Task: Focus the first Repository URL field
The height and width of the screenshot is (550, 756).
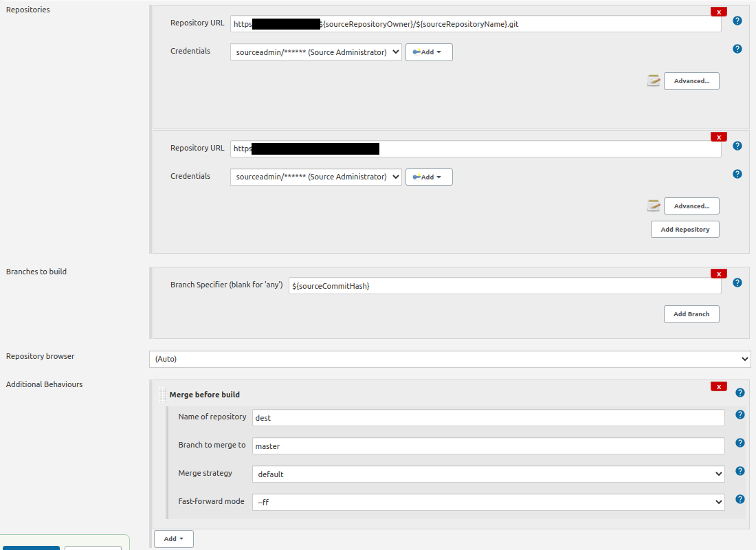Action: (476, 24)
